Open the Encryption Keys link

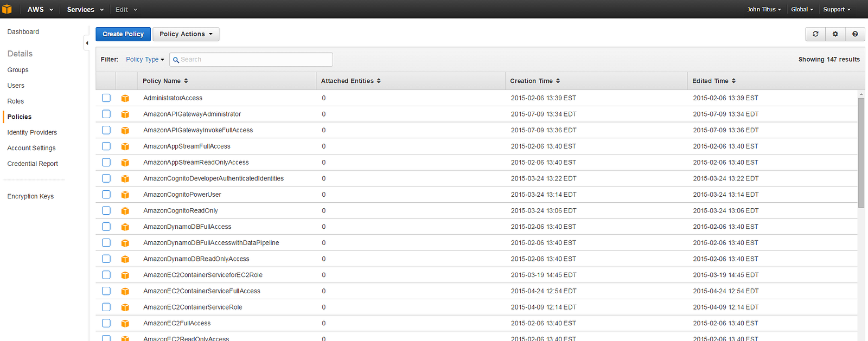pos(30,196)
